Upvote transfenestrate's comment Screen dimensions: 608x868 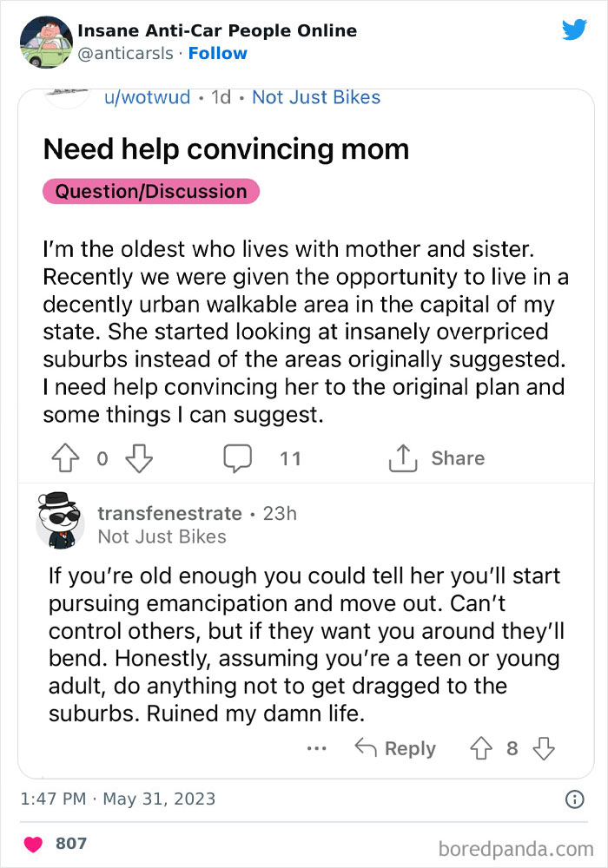pyautogui.click(x=480, y=748)
